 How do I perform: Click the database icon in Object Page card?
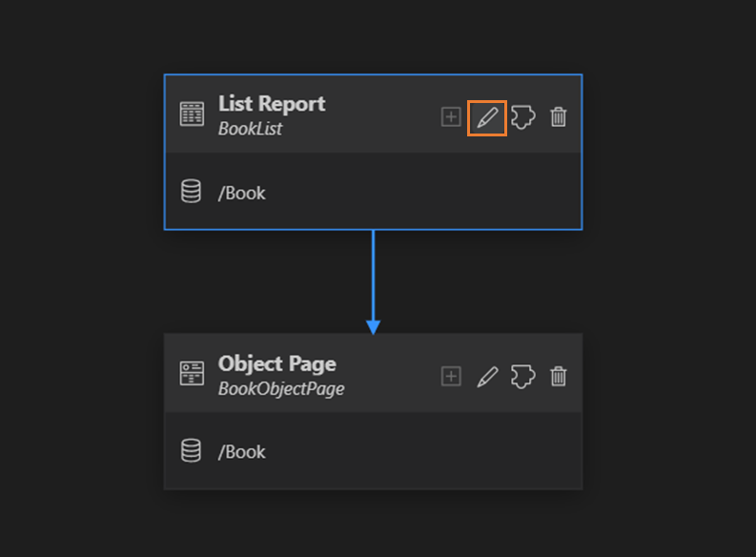click(x=191, y=450)
